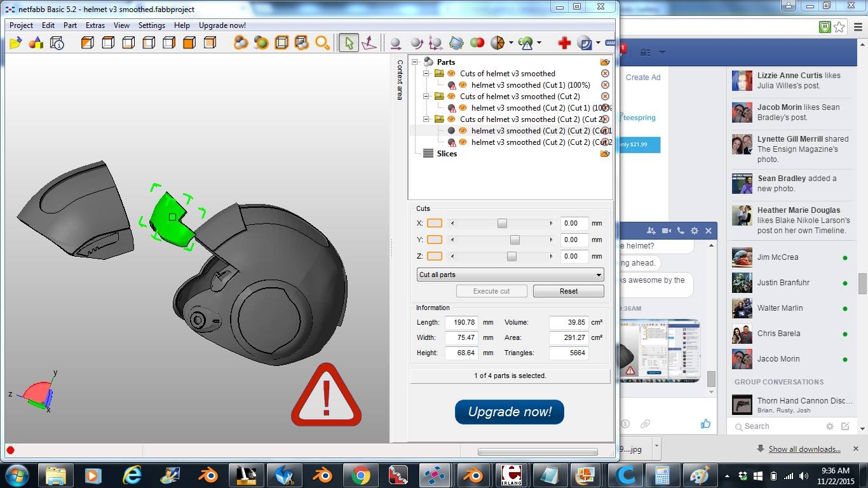Image resolution: width=868 pixels, height=488 pixels.
Task: Toggle the Z cut plane orange button
Action: click(x=435, y=256)
